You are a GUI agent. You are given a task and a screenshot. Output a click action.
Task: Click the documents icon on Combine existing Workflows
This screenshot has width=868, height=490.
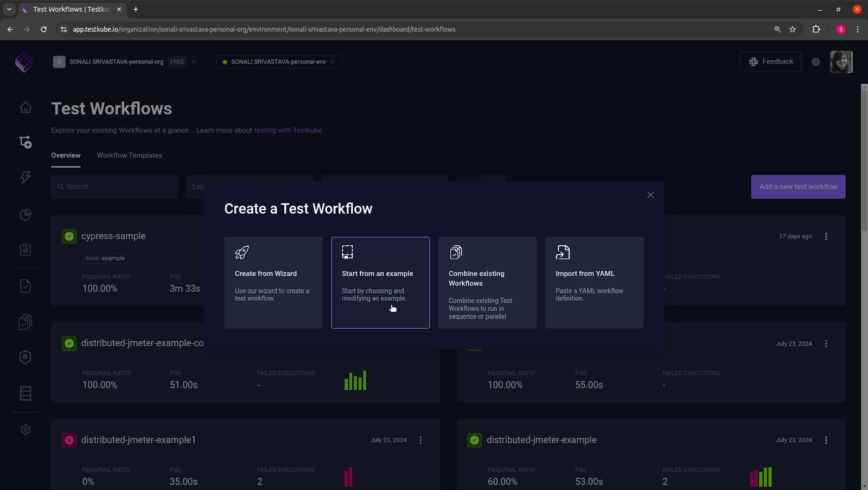click(x=456, y=252)
